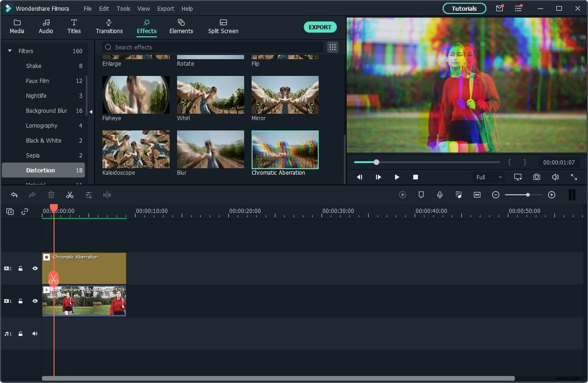The image size is (588, 383).
Task: Open the effects grid view selector
Action: pos(332,47)
